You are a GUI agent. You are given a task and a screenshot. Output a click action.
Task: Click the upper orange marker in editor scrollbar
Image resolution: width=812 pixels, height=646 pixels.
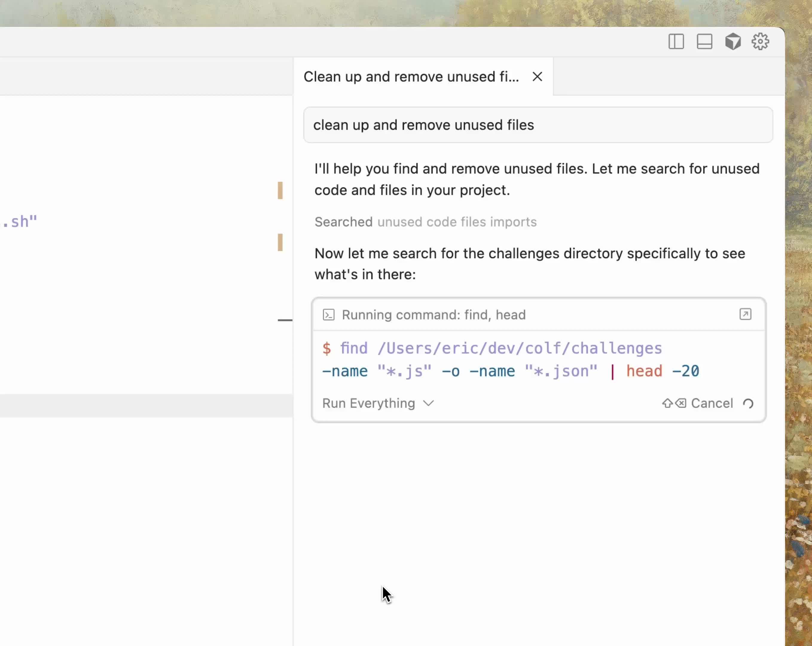pyautogui.click(x=280, y=190)
